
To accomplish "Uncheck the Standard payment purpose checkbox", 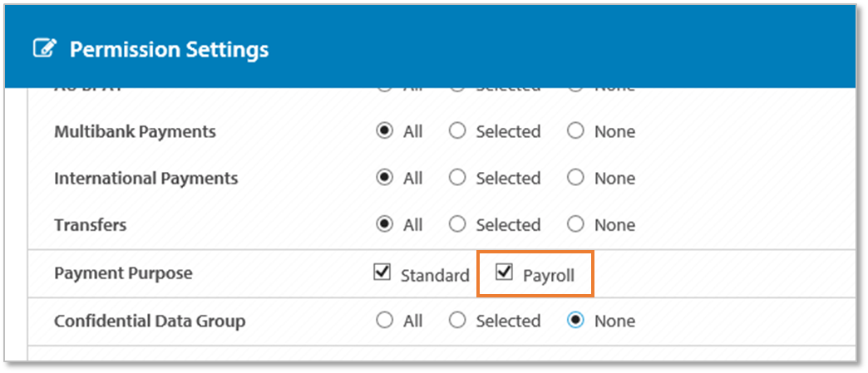I will [382, 272].
